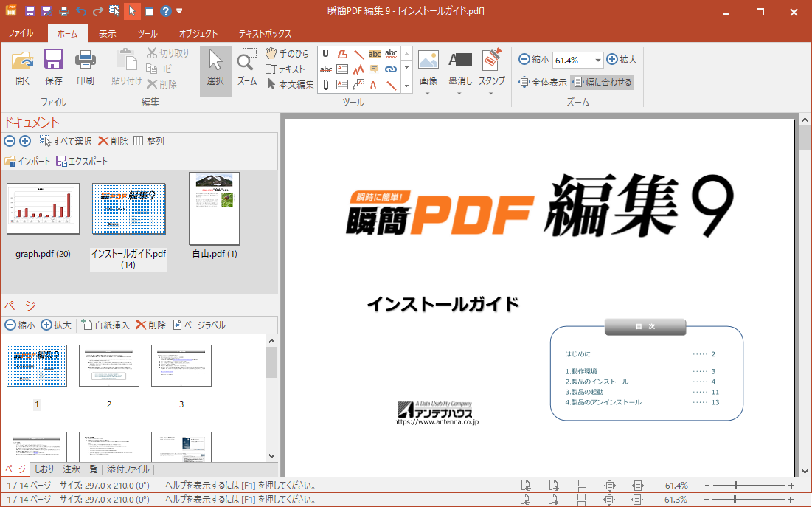812x507 pixels.
Task: Open the 注釈一覧 bottom panel tab
Action: (x=80, y=469)
